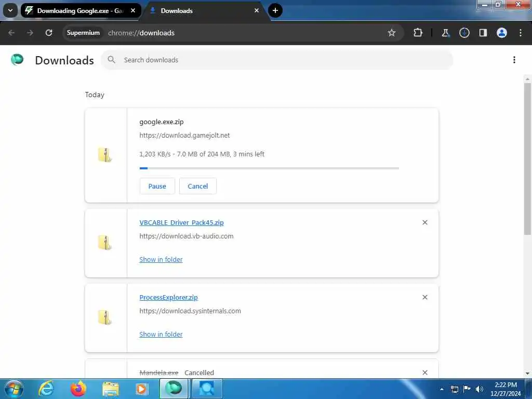Bookmark this page with star icon
Image resolution: width=532 pixels, height=399 pixels.
(x=392, y=33)
